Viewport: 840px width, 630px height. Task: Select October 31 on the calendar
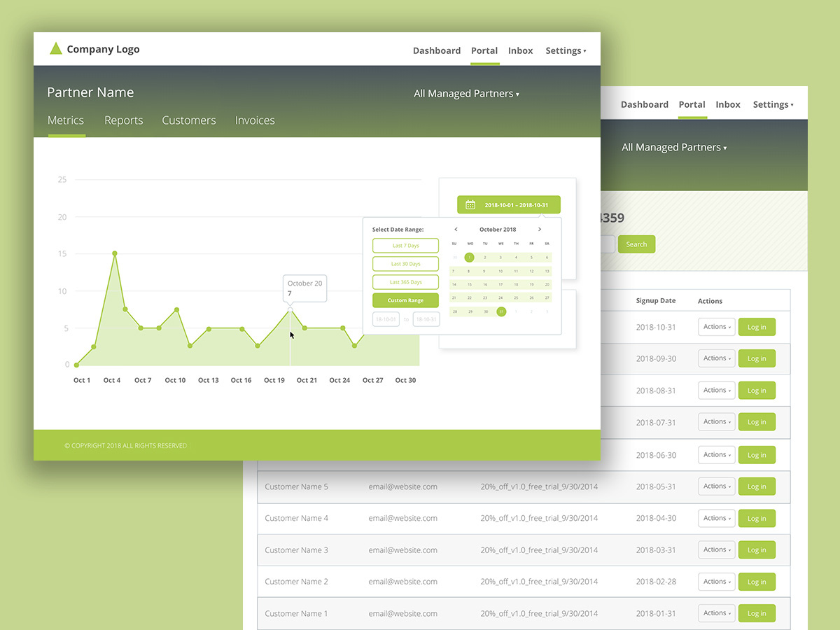click(501, 311)
